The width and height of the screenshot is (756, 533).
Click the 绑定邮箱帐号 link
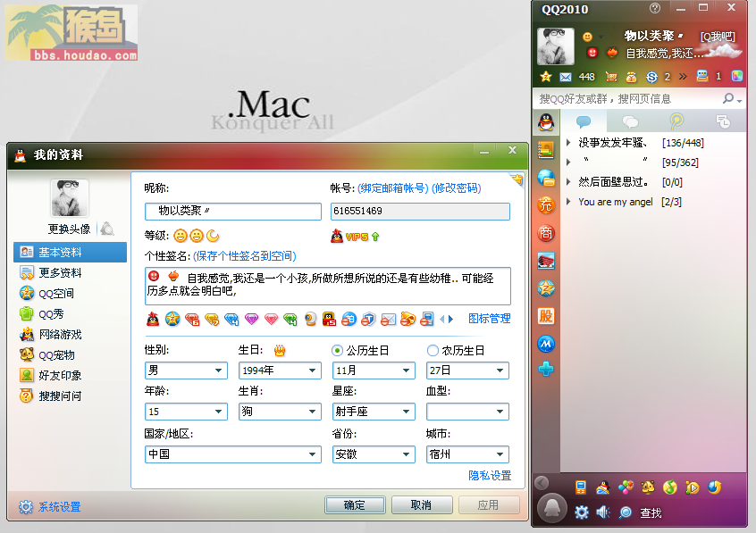coord(393,188)
